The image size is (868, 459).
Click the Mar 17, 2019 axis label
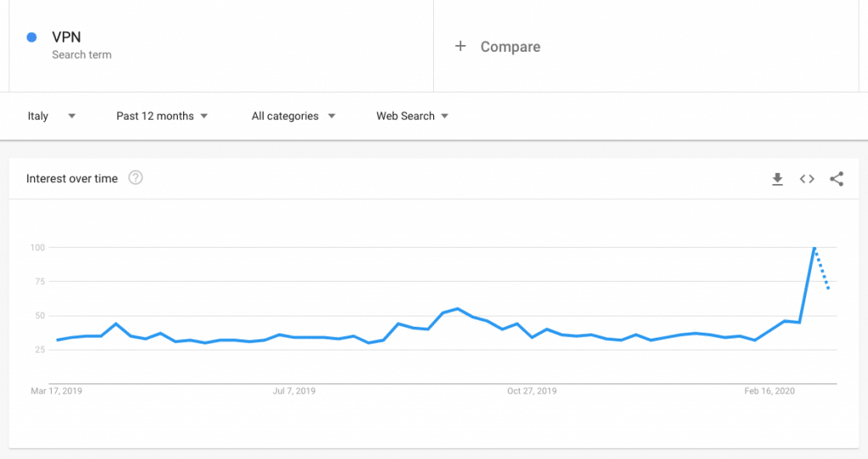click(x=57, y=391)
